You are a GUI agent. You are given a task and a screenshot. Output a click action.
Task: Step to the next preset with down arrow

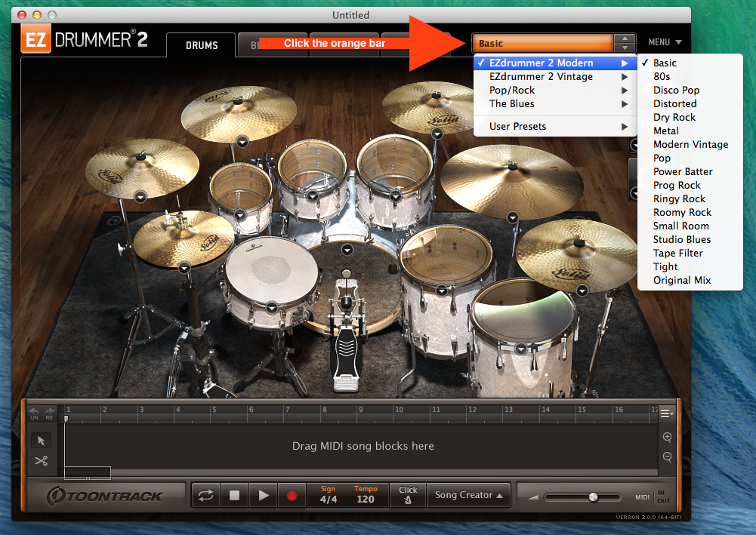coord(625,48)
